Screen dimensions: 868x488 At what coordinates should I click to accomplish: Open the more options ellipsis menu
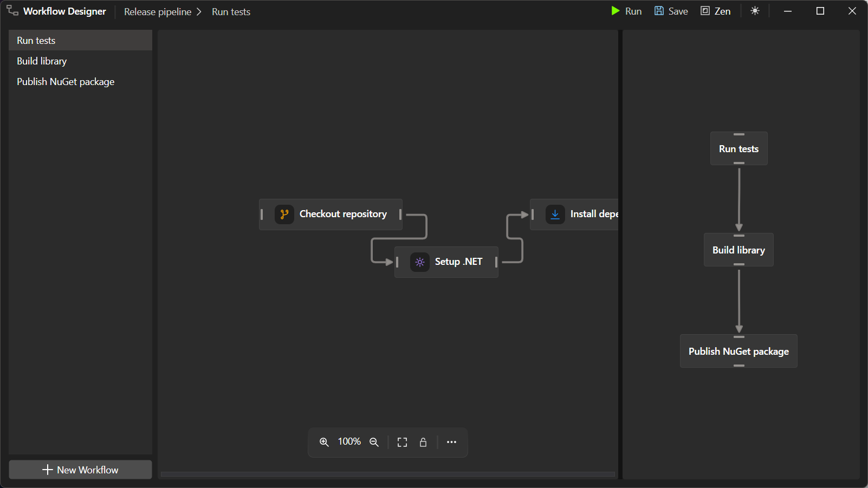(451, 442)
